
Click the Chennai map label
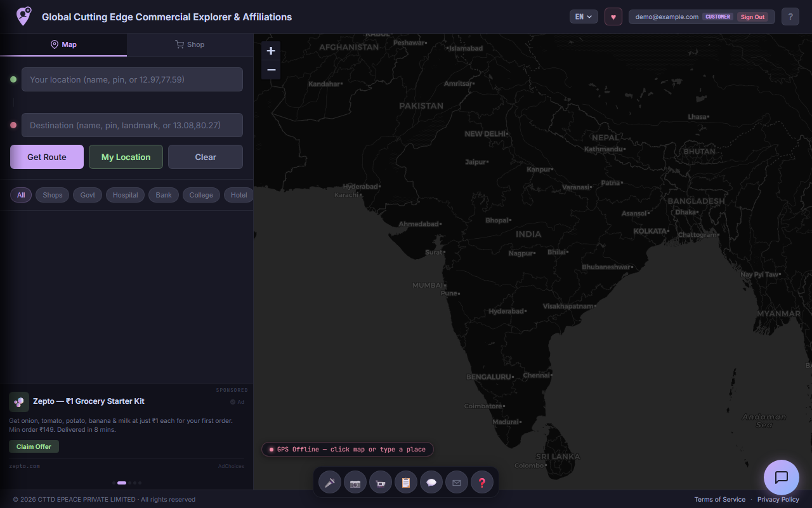pos(536,375)
